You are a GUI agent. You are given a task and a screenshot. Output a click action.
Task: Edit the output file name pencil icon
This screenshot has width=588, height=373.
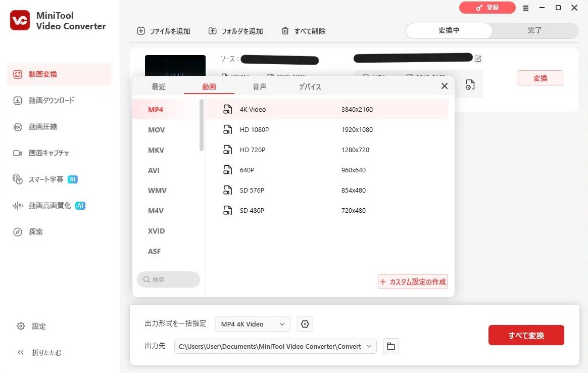point(478,59)
